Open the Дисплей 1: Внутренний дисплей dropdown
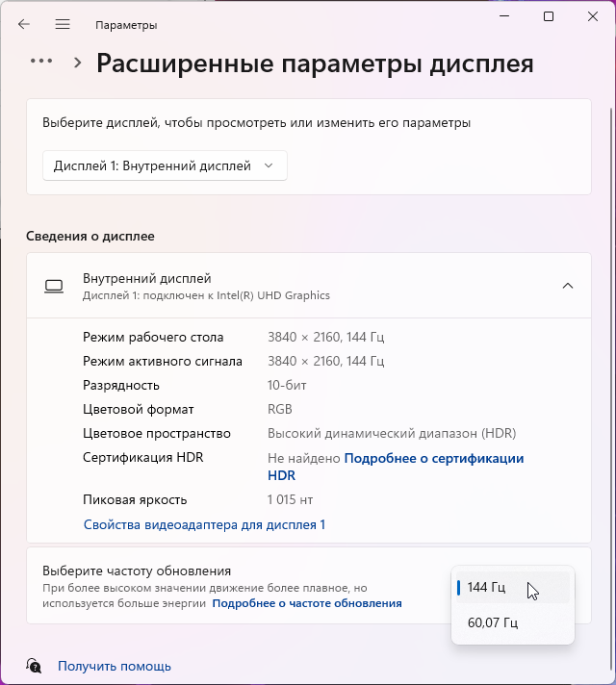Image resolution: width=616 pixels, height=685 pixels. tap(165, 165)
